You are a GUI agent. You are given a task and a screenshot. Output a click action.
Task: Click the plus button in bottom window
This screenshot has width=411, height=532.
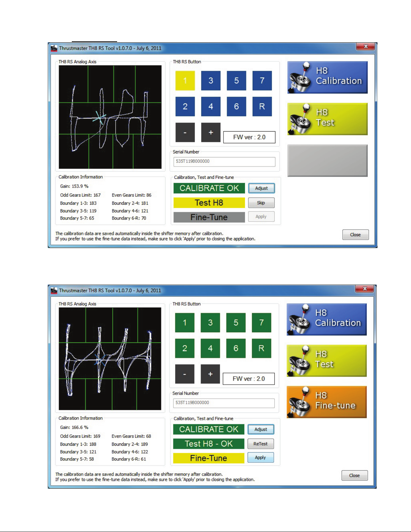click(x=210, y=374)
